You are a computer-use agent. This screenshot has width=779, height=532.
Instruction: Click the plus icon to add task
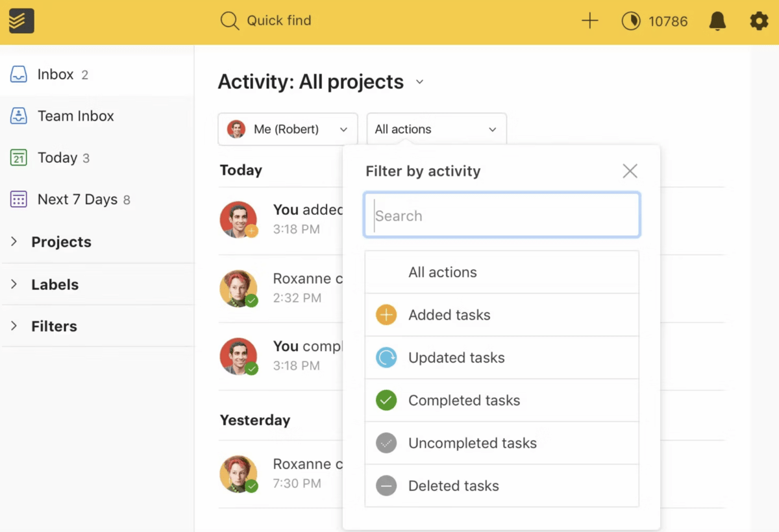coord(589,21)
